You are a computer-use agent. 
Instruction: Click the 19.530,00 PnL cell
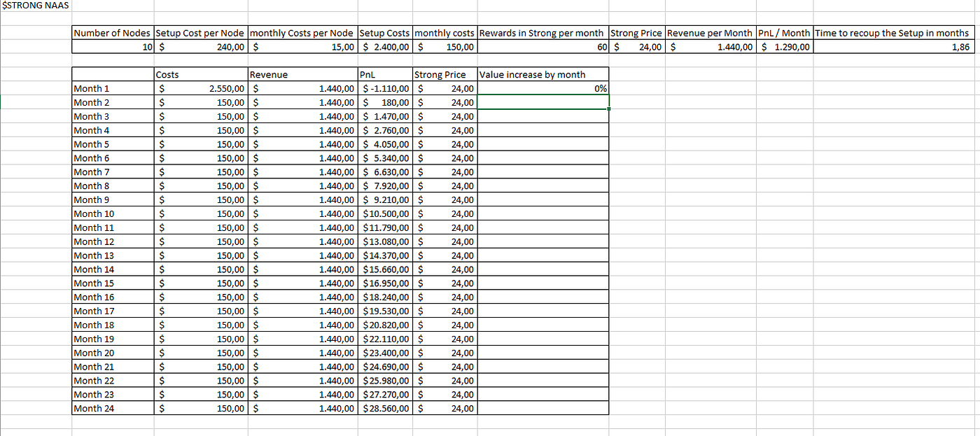[x=385, y=311]
